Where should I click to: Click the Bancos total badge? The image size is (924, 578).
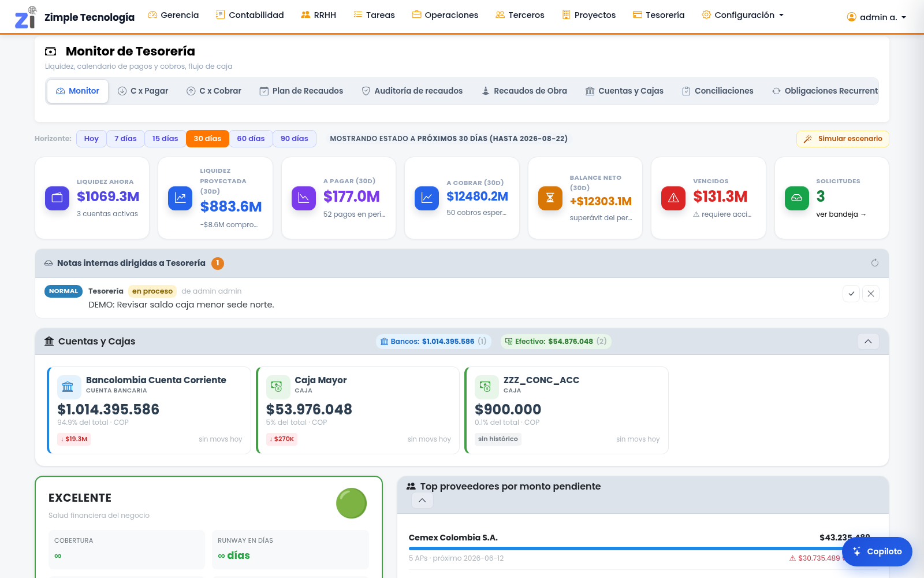[x=434, y=342]
